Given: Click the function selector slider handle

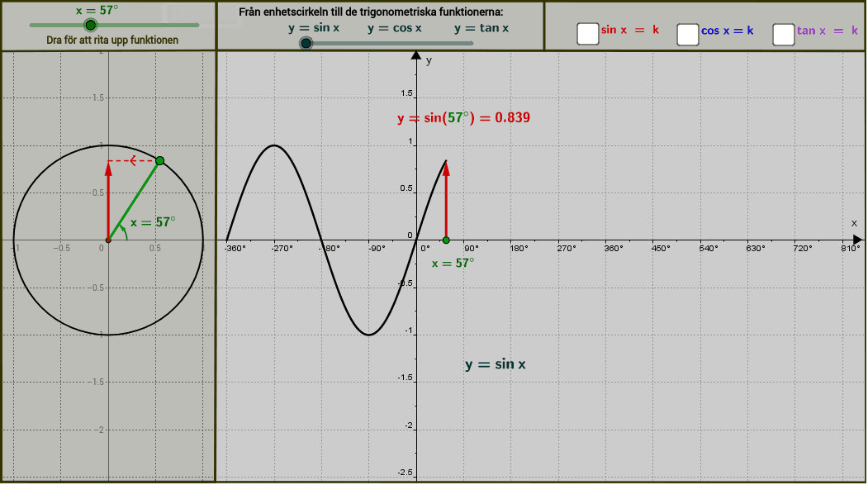Looking at the screenshot, I should coord(306,43).
